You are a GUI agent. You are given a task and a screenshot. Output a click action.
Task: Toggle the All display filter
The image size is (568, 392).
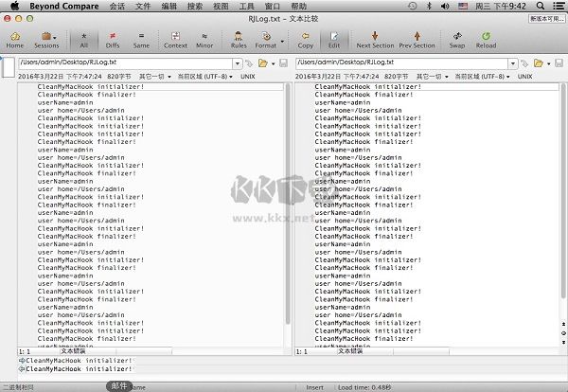[x=83, y=40]
